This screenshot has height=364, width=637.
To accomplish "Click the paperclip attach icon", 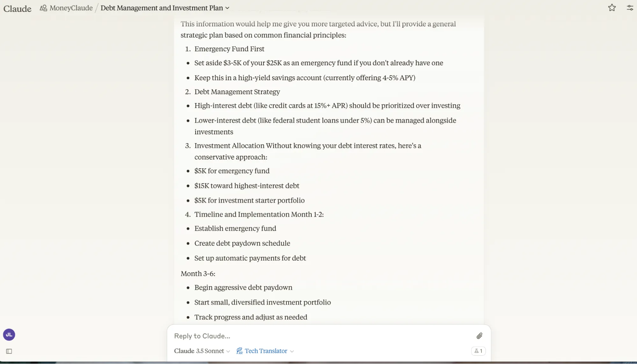I will point(479,336).
